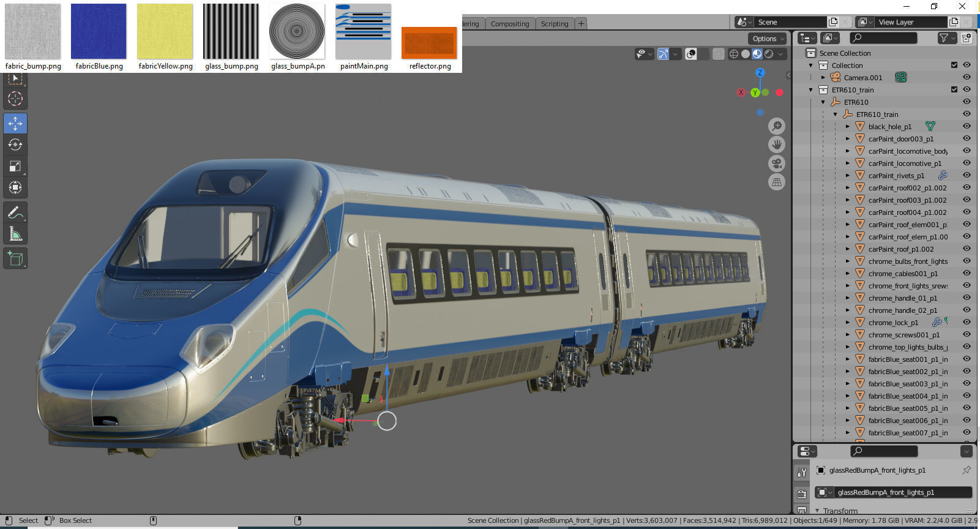Add a new workspace tab
Viewport: 980px width, 529px height.
click(581, 24)
